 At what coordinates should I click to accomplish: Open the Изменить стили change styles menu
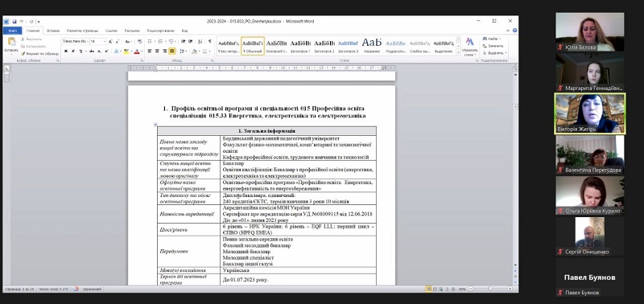[469, 47]
